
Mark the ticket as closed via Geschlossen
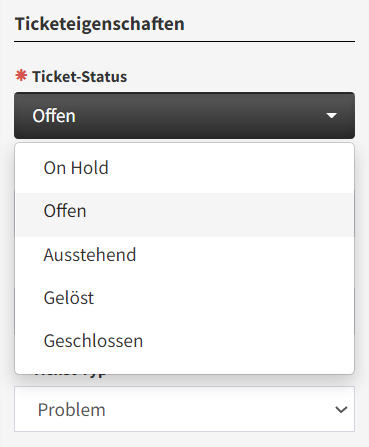[185, 341]
